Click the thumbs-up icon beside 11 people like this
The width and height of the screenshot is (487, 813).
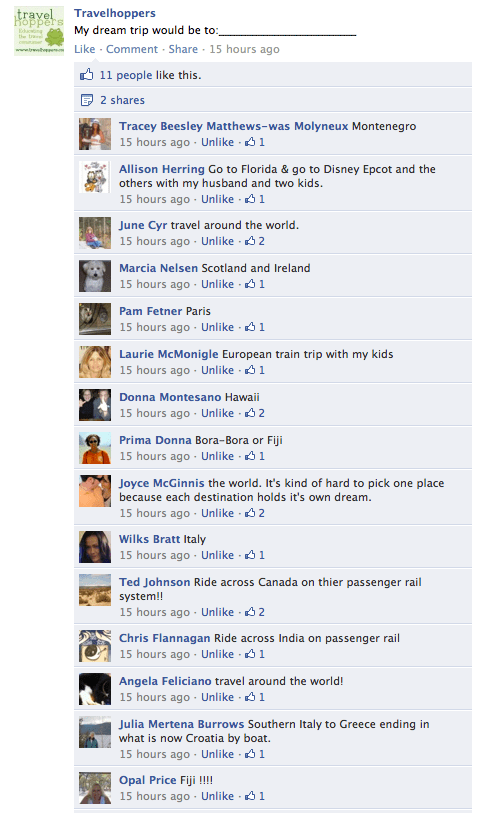coord(87,75)
